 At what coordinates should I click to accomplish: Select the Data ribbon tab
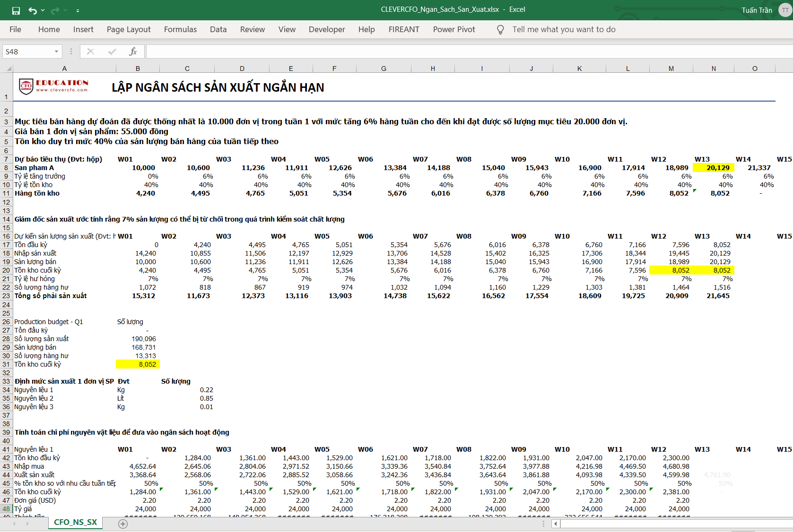pyautogui.click(x=218, y=29)
